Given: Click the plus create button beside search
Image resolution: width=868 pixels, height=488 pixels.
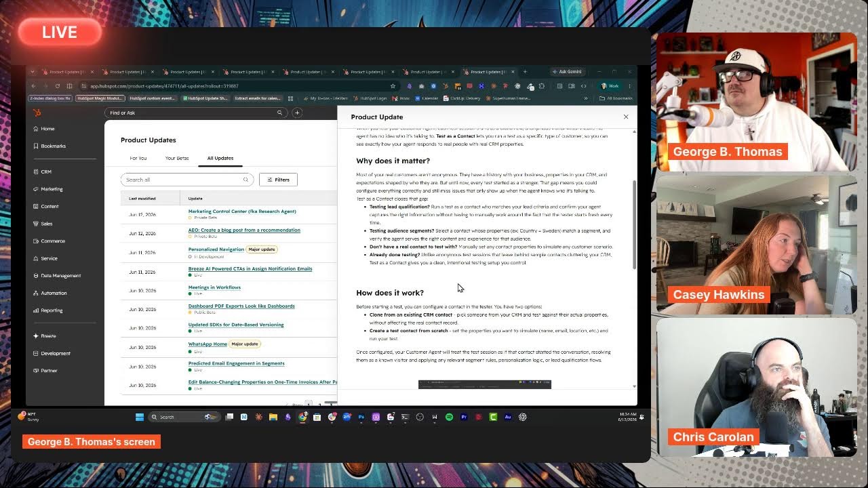Looking at the screenshot, I should [x=297, y=113].
